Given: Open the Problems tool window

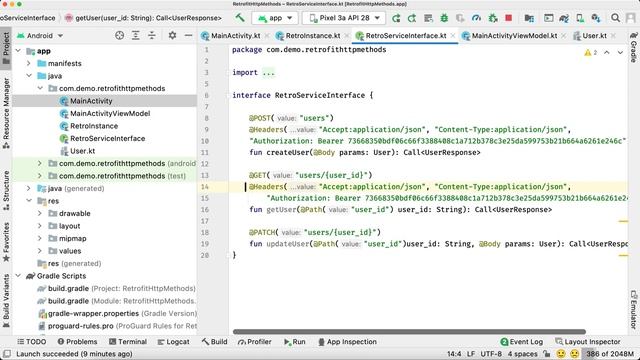Looking at the screenshot, I should 77,342.
